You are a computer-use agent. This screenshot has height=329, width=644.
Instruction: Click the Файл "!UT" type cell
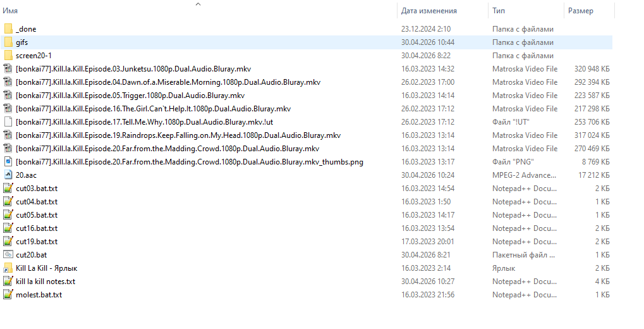click(x=511, y=121)
